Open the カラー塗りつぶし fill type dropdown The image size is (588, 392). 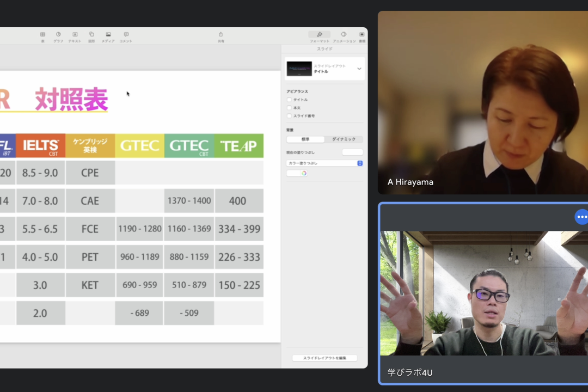pyautogui.click(x=324, y=163)
